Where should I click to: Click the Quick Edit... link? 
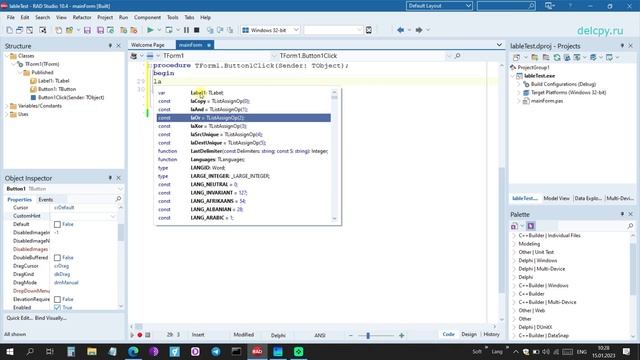point(19,318)
